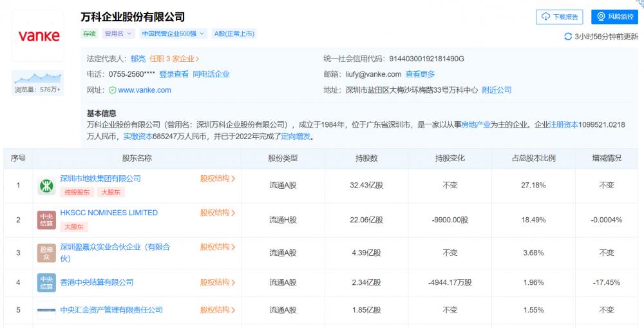Click the refresh update icon
Viewport: 644px width, 328px height.
point(568,37)
